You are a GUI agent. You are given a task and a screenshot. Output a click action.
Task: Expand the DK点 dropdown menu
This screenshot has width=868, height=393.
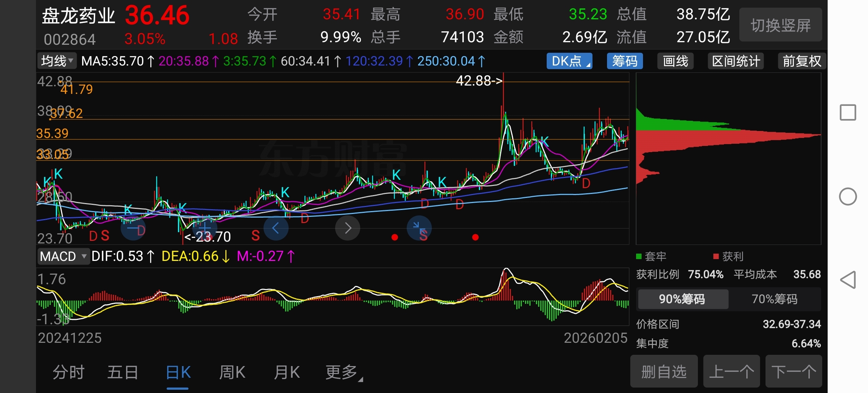pos(569,61)
